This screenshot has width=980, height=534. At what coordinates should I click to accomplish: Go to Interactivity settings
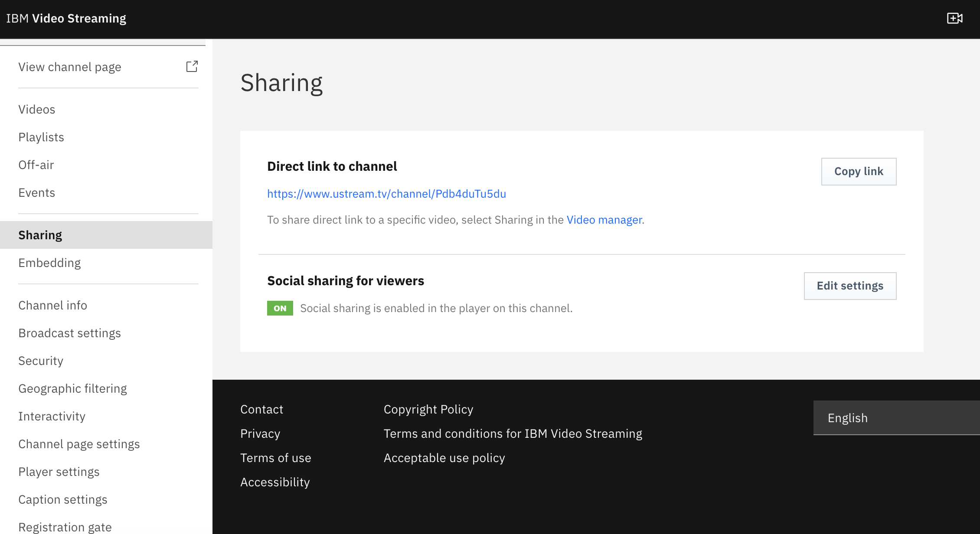click(52, 416)
